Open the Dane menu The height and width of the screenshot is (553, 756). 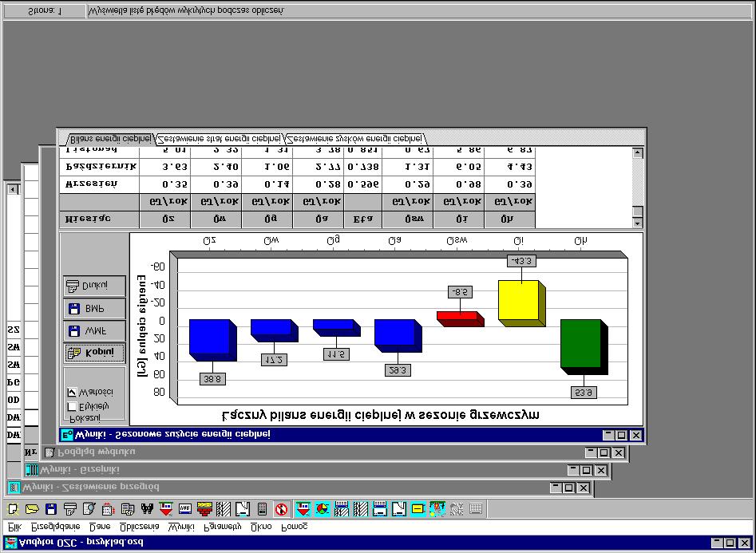100,527
